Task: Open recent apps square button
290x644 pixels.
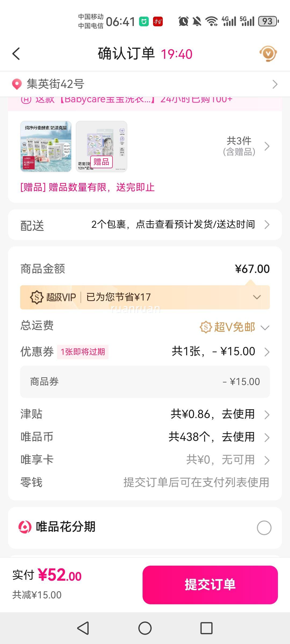Action: tap(206, 628)
